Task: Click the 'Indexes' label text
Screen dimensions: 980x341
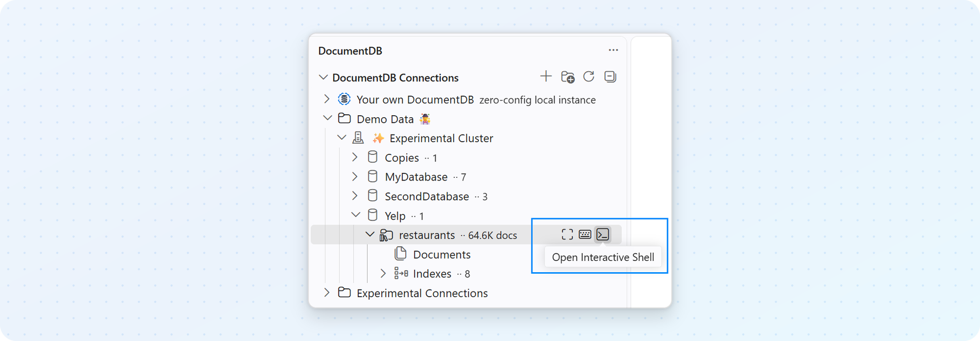Action: coord(432,274)
